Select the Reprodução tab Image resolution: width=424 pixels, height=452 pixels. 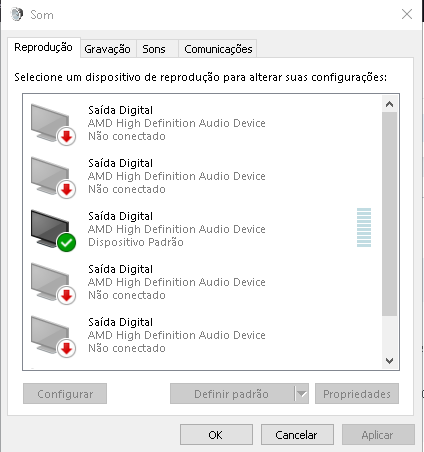tap(43, 47)
